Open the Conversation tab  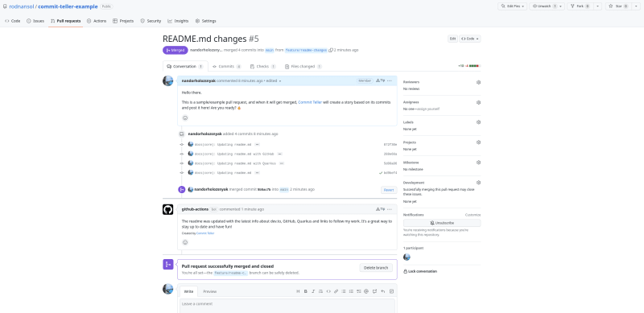point(185,67)
